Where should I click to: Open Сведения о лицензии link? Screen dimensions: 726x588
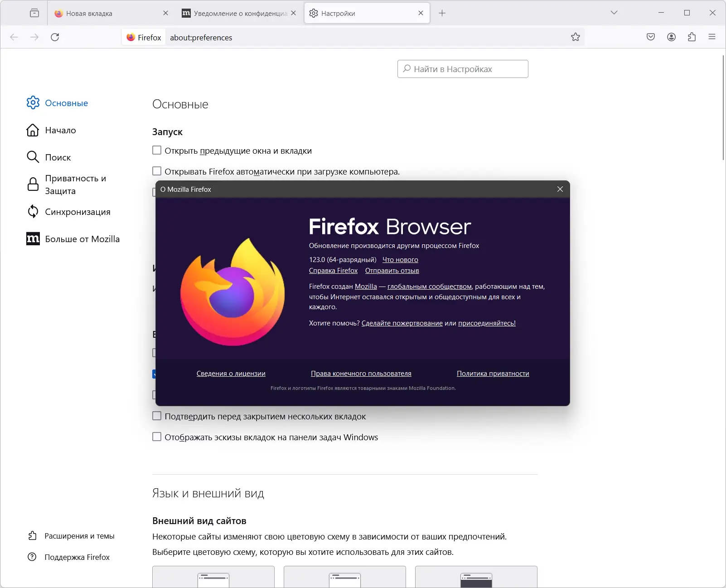tap(231, 374)
